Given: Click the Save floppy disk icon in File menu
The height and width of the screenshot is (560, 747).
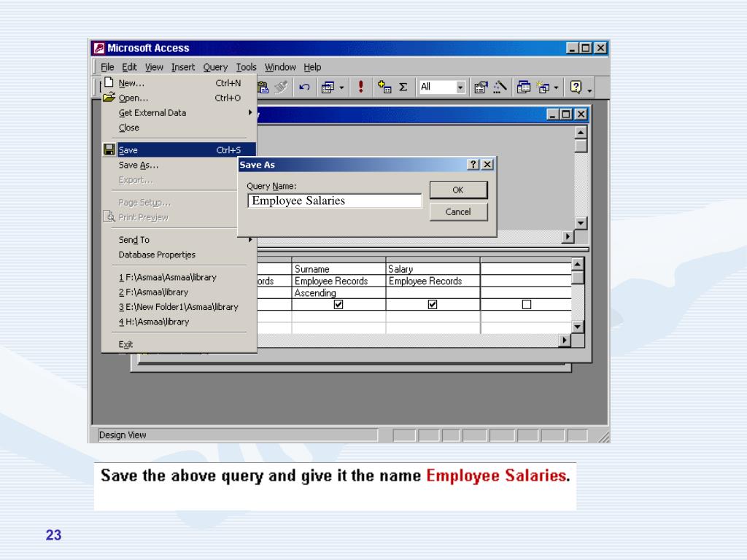Looking at the screenshot, I should (x=109, y=149).
